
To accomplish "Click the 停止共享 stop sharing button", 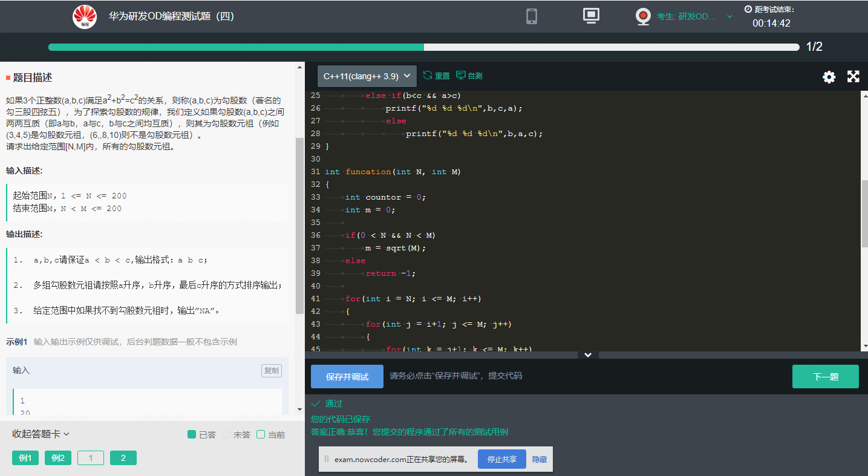I will [x=502, y=459].
